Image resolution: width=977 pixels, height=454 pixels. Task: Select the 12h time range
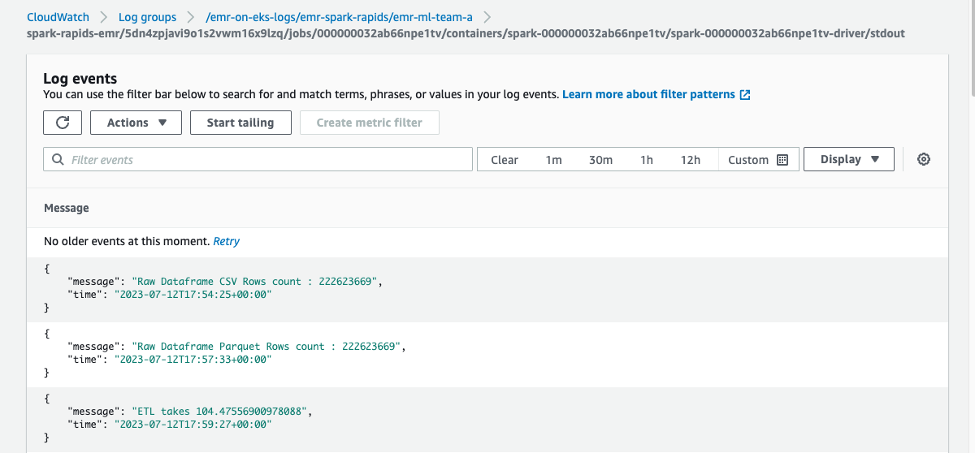click(x=690, y=160)
